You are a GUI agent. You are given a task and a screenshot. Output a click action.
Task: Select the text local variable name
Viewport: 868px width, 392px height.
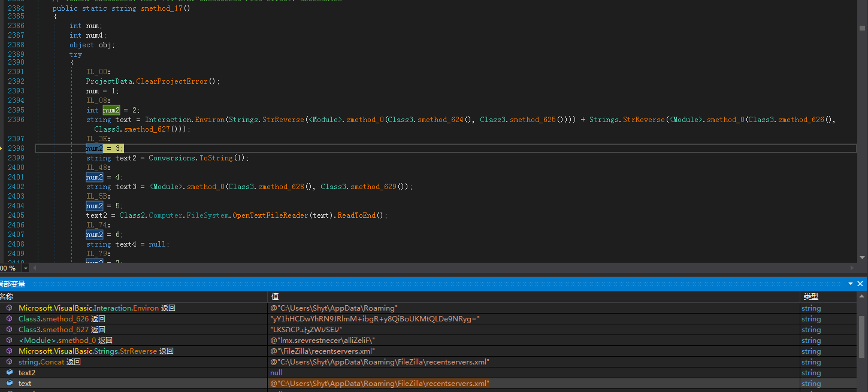coord(25,384)
